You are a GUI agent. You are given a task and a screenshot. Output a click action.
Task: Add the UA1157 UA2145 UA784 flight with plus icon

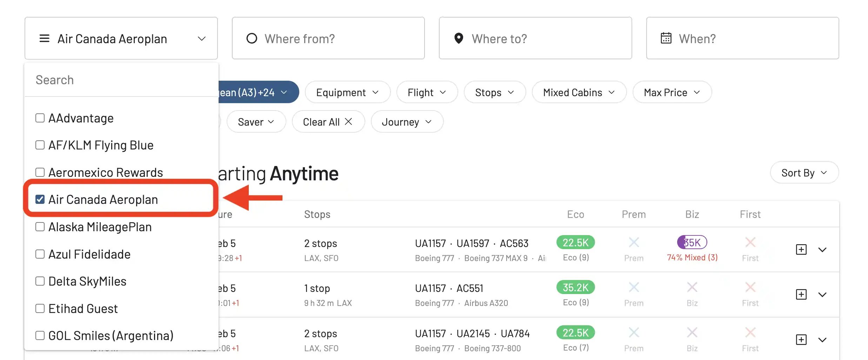tap(801, 340)
